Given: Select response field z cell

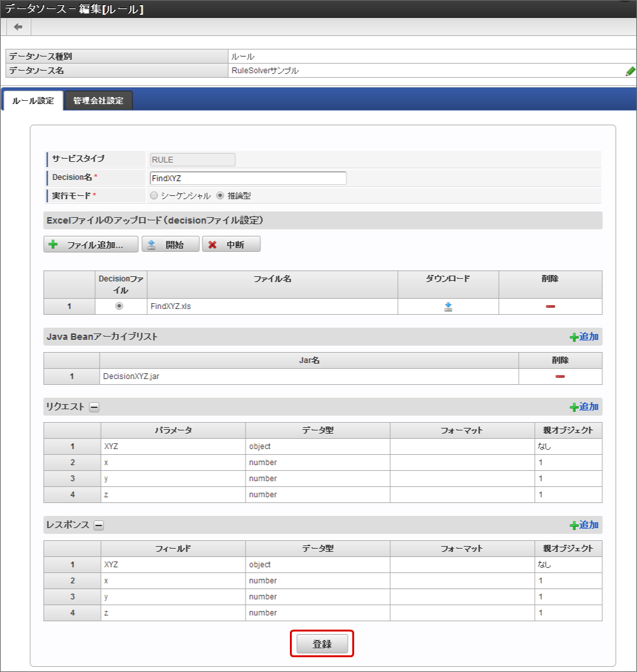Looking at the screenshot, I should tap(173, 613).
